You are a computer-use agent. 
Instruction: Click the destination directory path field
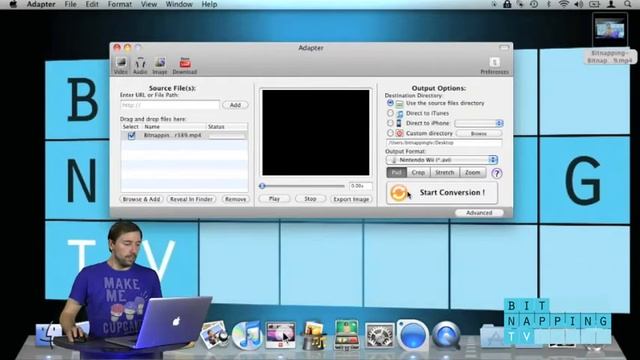tap(444, 143)
